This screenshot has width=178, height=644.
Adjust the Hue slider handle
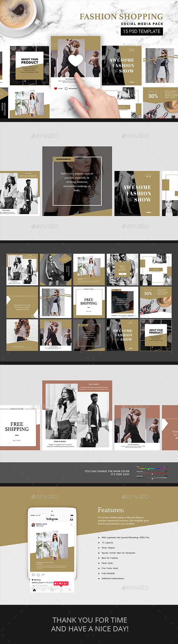[x=148, y=469]
